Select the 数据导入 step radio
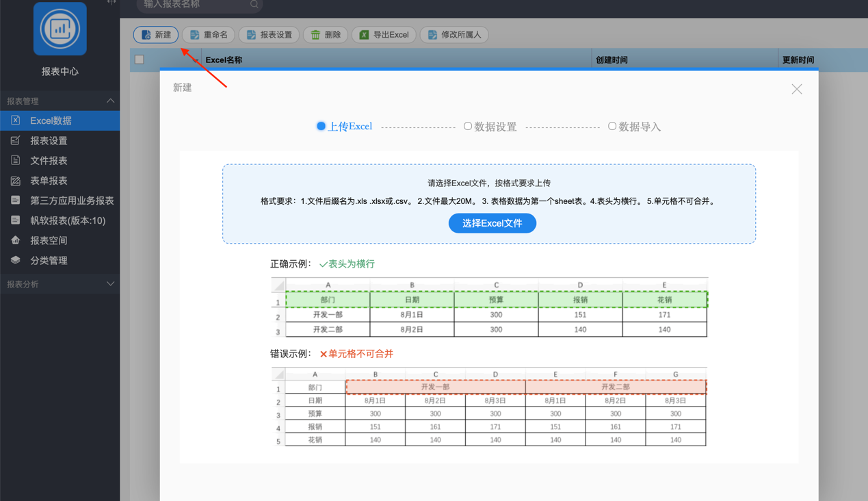868x501 pixels. pyautogui.click(x=612, y=126)
